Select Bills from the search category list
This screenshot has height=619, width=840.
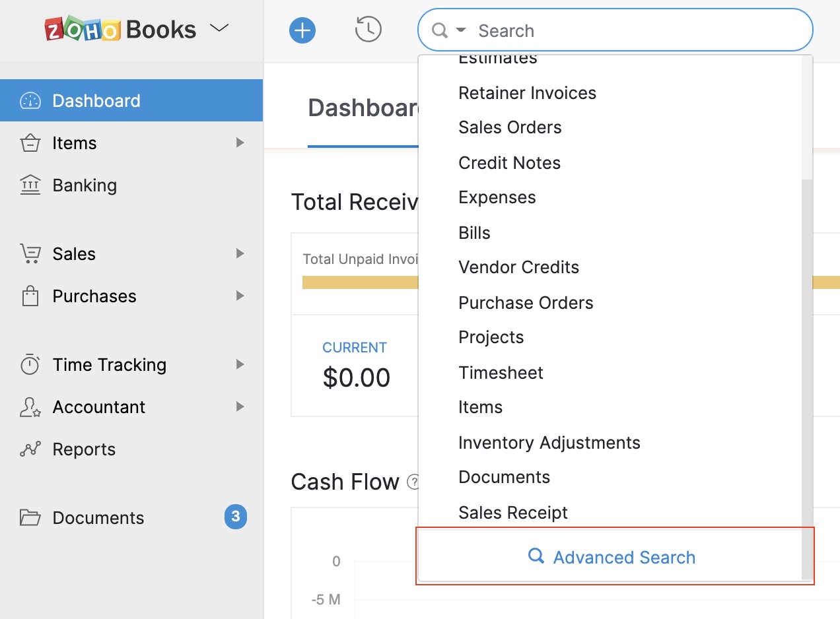click(x=473, y=232)
